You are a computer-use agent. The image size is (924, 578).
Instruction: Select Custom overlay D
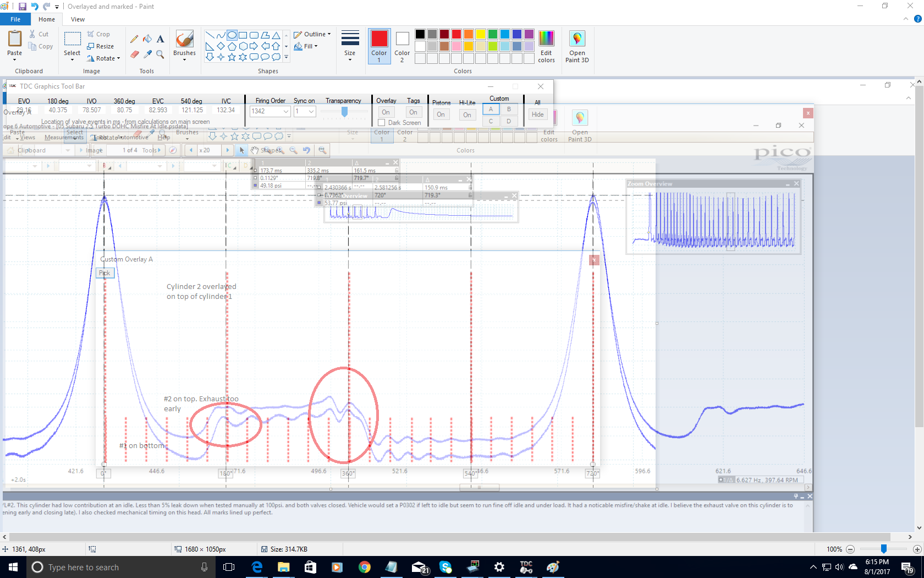click(509, 121)
